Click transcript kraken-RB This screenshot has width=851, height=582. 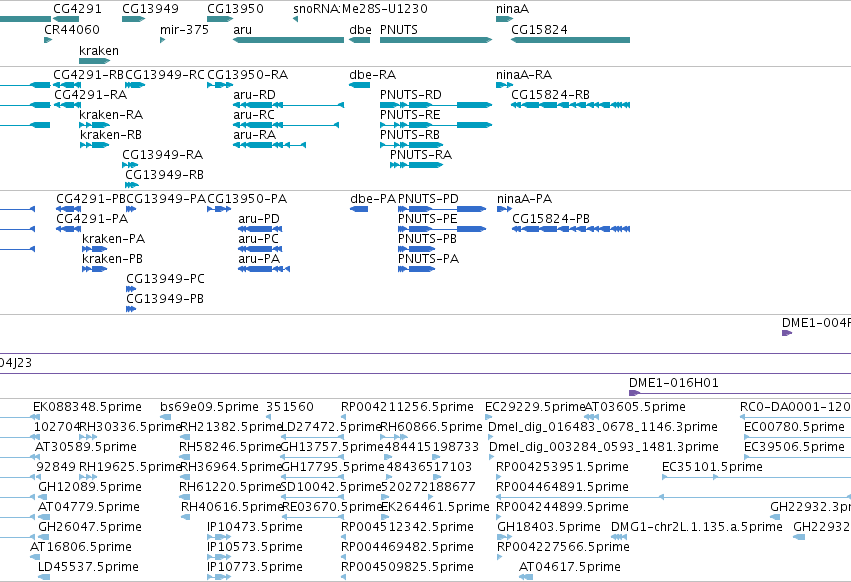94,145
